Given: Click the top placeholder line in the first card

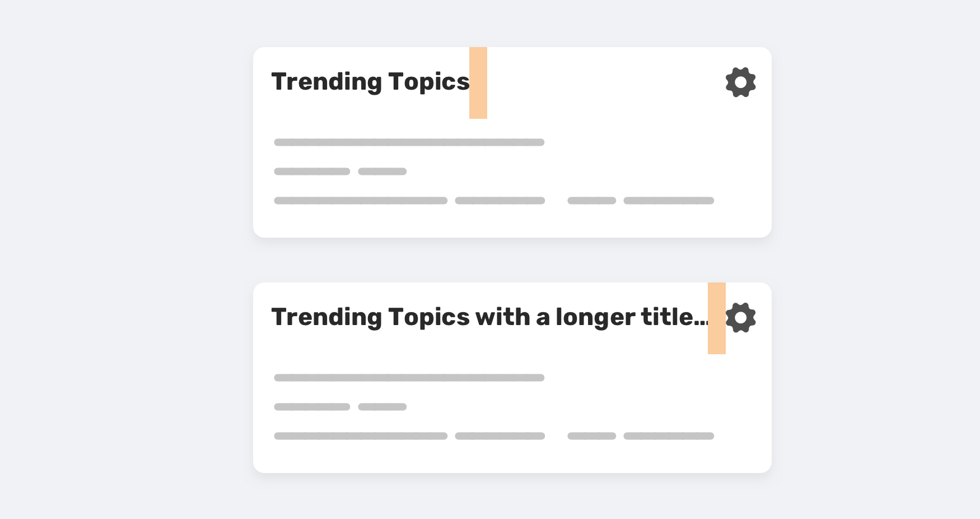Looking at the screenshot, I should coord(409,142).
